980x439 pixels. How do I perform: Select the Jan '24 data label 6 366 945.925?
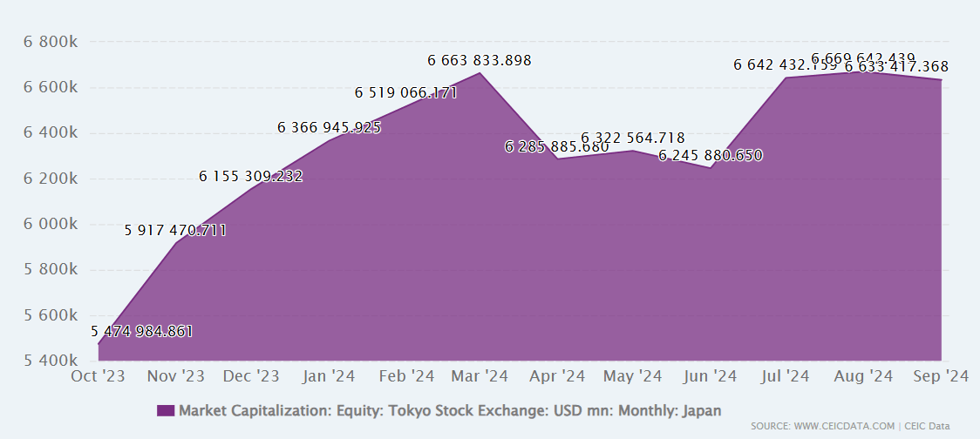(x=329, y=127)
